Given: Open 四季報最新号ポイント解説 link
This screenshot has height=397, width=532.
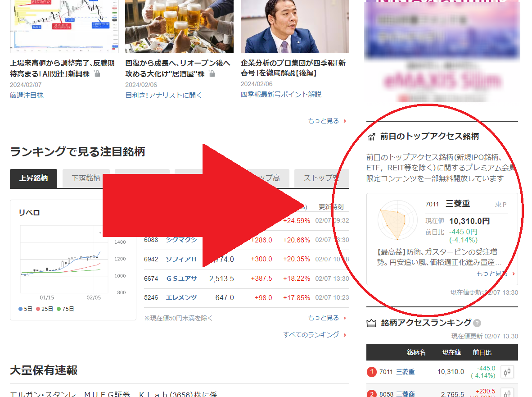Looking at the screenshot, I should pyautogui.click(x=281, y=95).
